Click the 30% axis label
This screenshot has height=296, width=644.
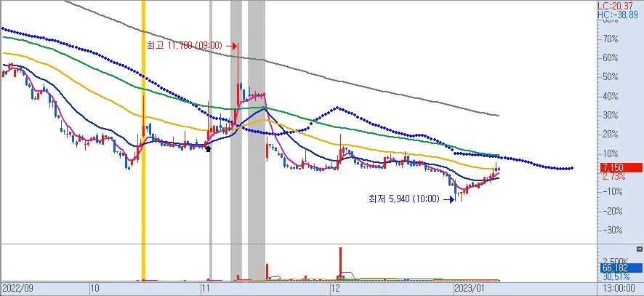pos(609,116)
